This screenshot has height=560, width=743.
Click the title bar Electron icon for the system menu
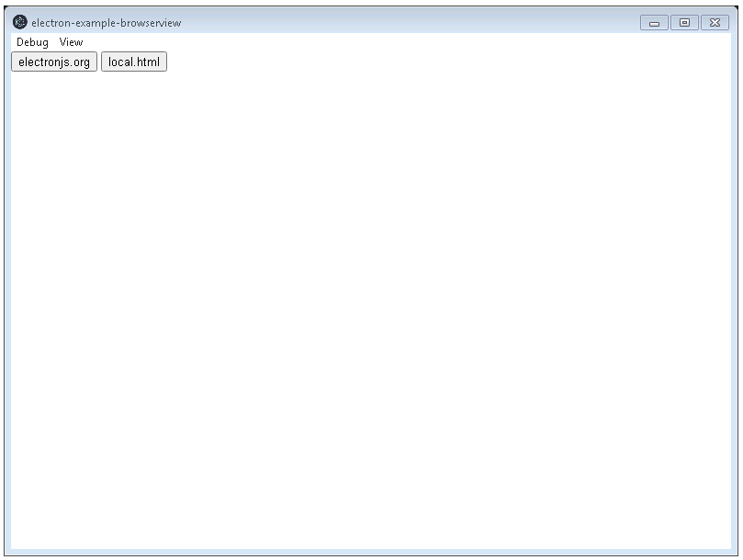coord(20,22)
